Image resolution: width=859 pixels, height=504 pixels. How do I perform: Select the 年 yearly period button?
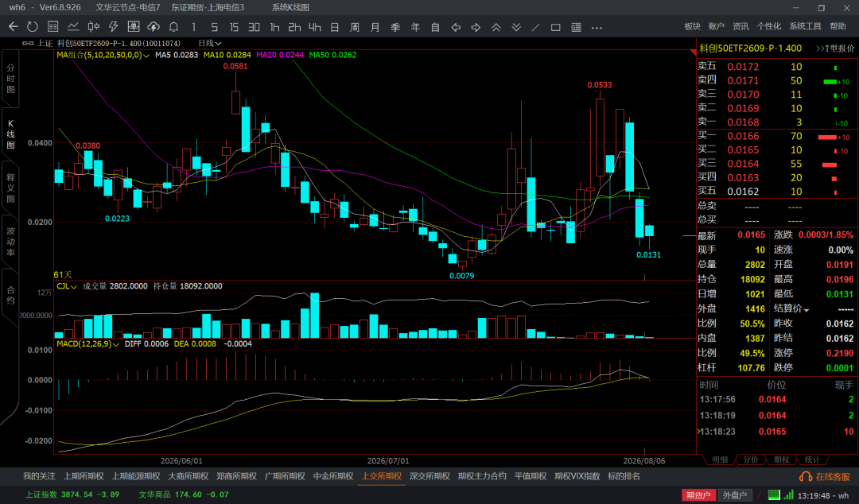415,27
